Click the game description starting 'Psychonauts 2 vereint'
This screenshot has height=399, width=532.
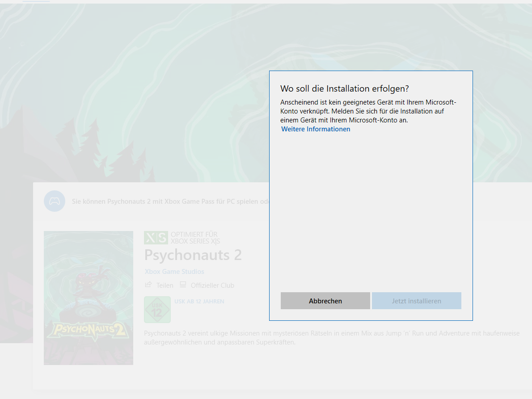pos(331,338)
